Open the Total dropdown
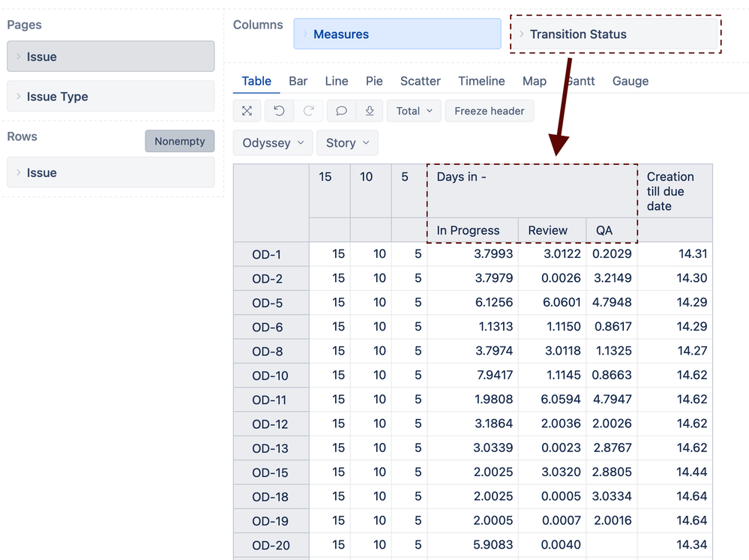749x560 pixels. pos(414,111)
